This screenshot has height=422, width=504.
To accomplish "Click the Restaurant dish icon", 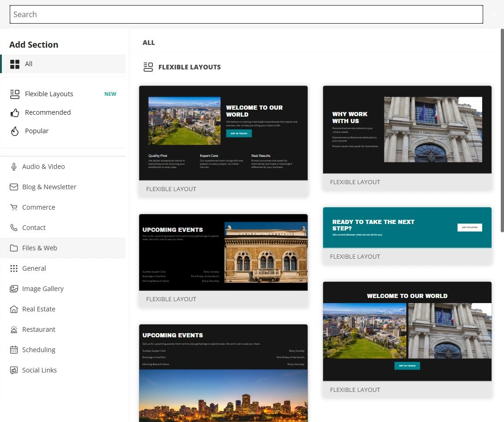I will pos(14,329).
